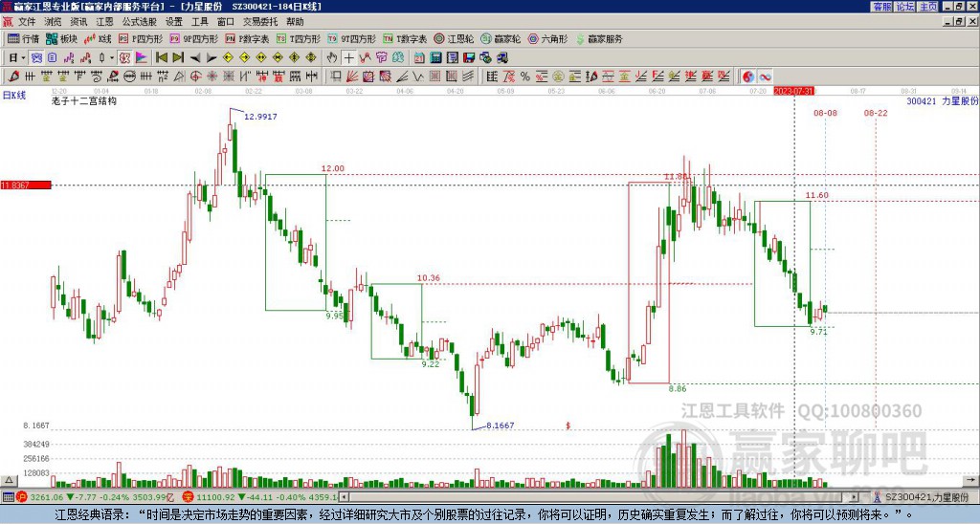Open the 帮助 menu

[x=295, y=22]
